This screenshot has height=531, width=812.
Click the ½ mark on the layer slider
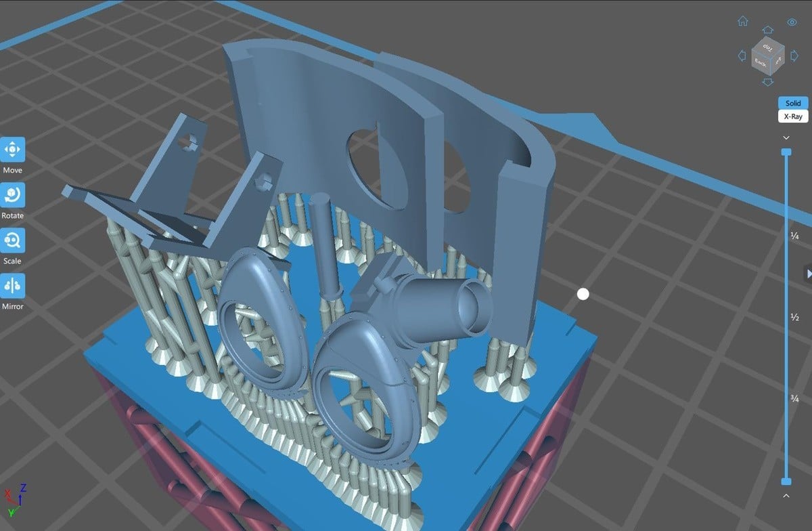pyautogui.click(x=795, y=317)
